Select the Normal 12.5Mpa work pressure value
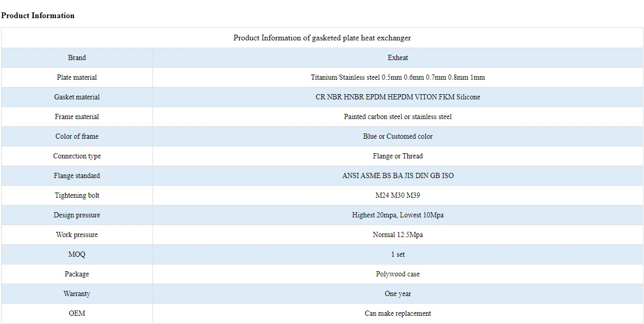The width and height of the screenshot is (644, 324). [397, 234]
